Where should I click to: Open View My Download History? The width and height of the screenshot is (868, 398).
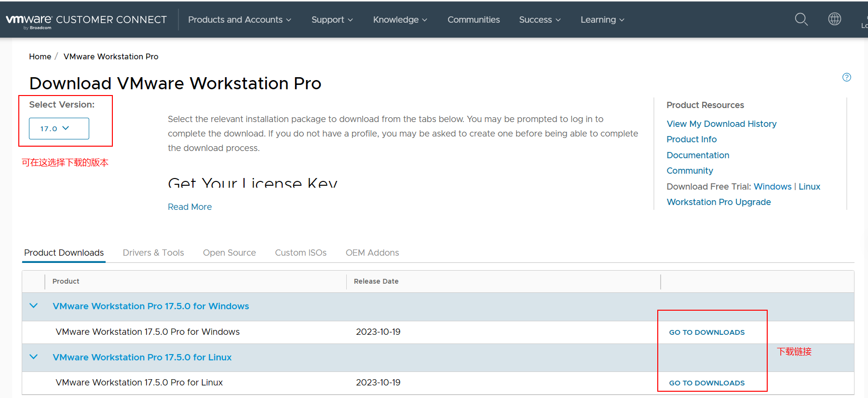click(x=721, y=124)
